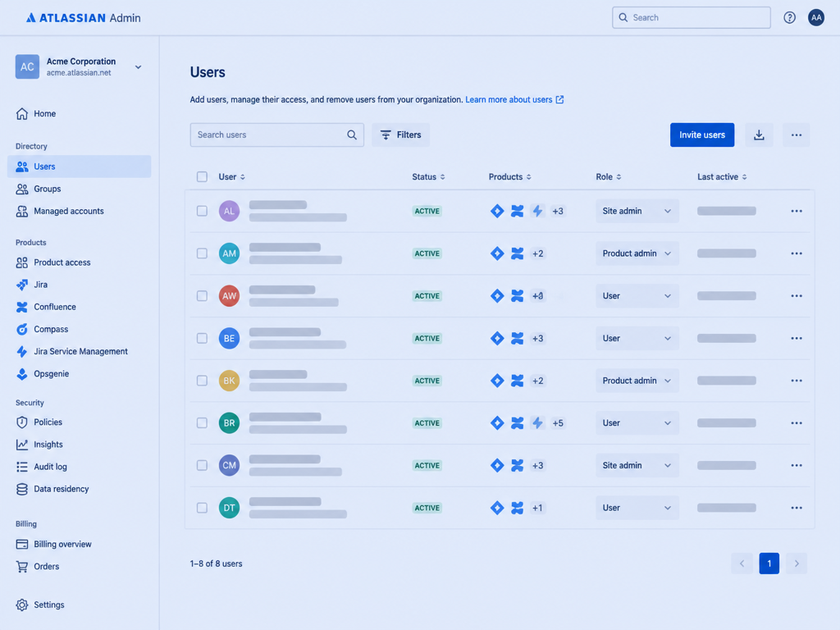Open Billing overview in the sidebar
This screenshot has width=840, height=630.
[x=80, y=545]
